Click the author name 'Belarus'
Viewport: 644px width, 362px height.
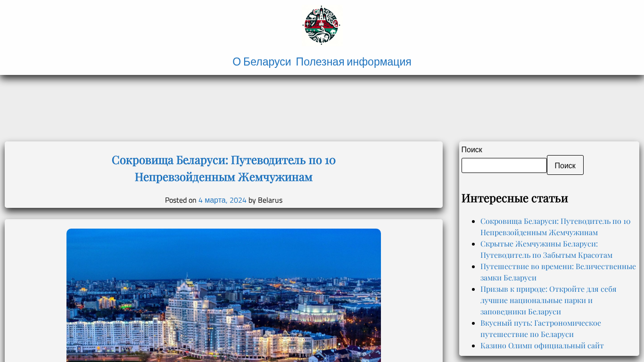270,200
